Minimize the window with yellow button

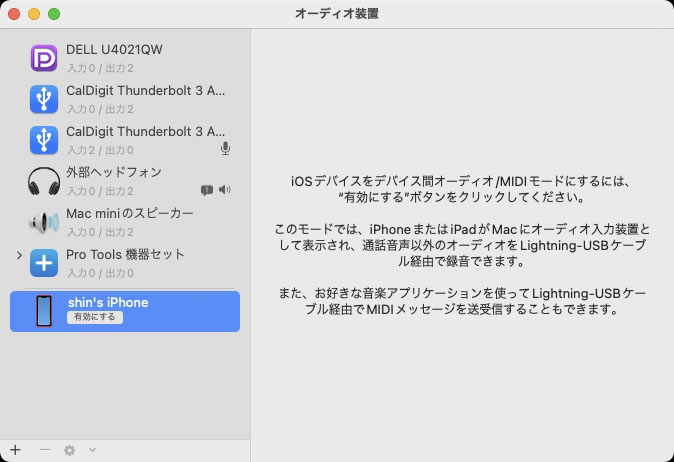tap(34, 14)
